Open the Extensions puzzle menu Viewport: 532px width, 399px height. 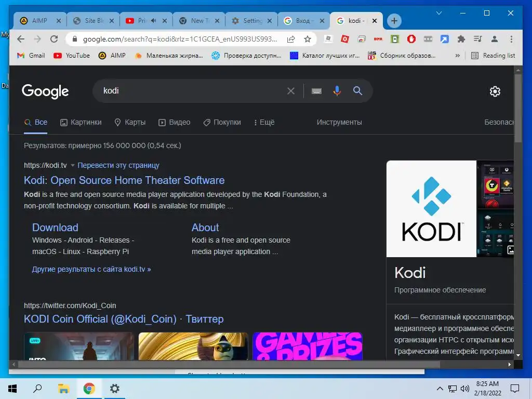pos(461,39)
